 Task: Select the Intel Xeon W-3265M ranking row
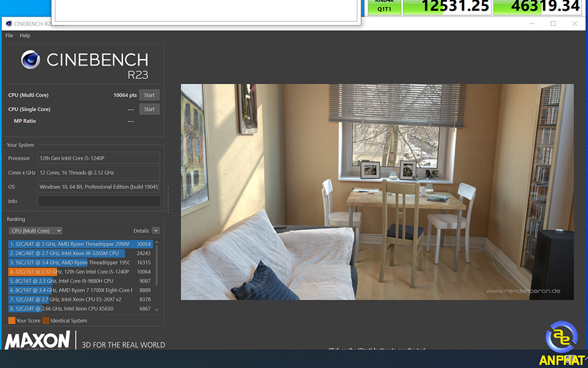tap(80, 253)
